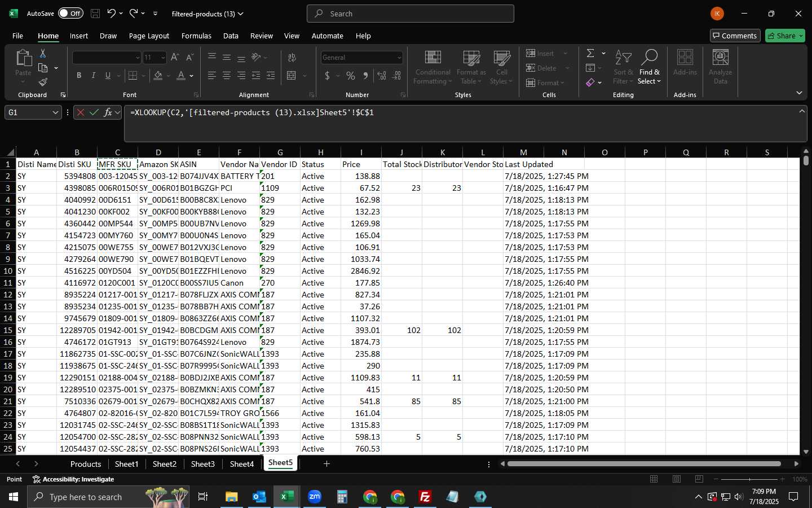This screenshot has width=812, height=508.
Task: Switch to the Page Layout tab
Action: coord(149,36)
